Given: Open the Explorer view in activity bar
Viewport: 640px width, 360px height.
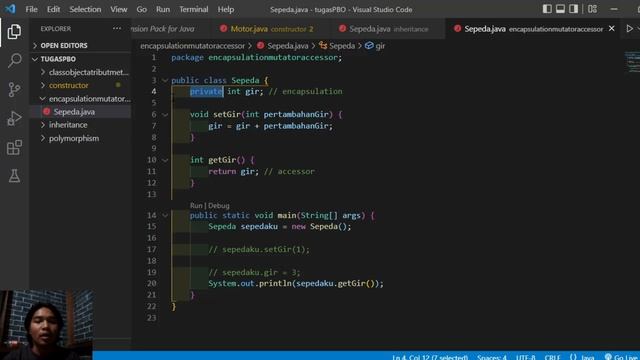Looking at the screenshot, I should click(x=14, y=31).
